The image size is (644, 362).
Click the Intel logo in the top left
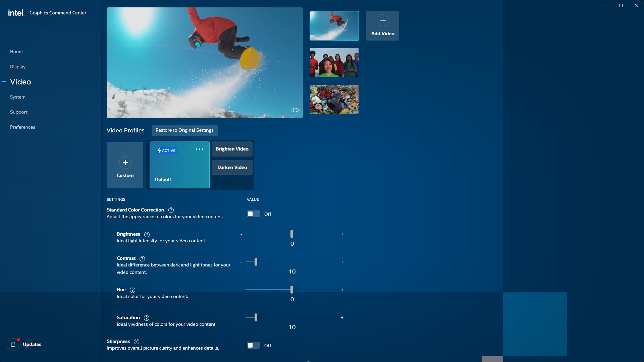click(16, 12)
